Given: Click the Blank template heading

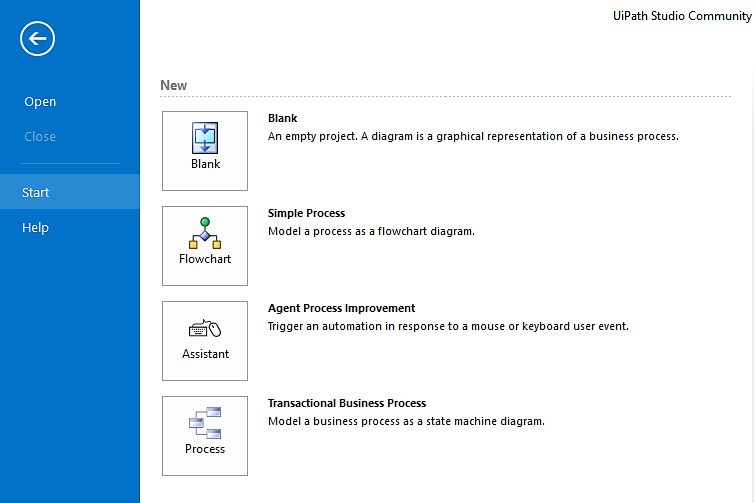Looking at the screenshot, I should tap(283, 118).
